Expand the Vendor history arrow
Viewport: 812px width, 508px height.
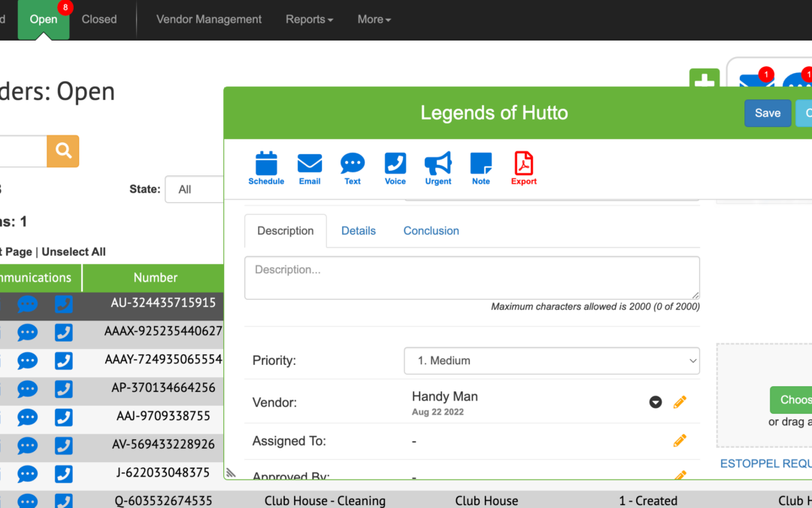656,403
